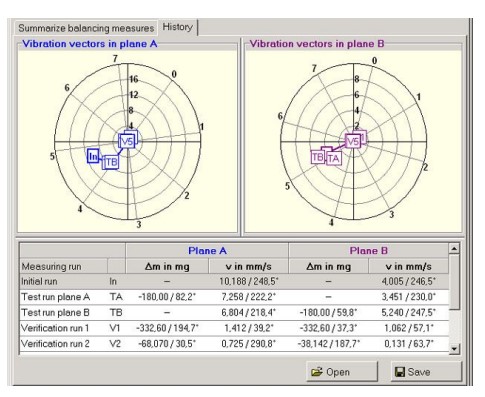Click the -332,60 / 194,7° cell
The width and height of the screenshot is (485, 397).
click(x=167, y=328)
